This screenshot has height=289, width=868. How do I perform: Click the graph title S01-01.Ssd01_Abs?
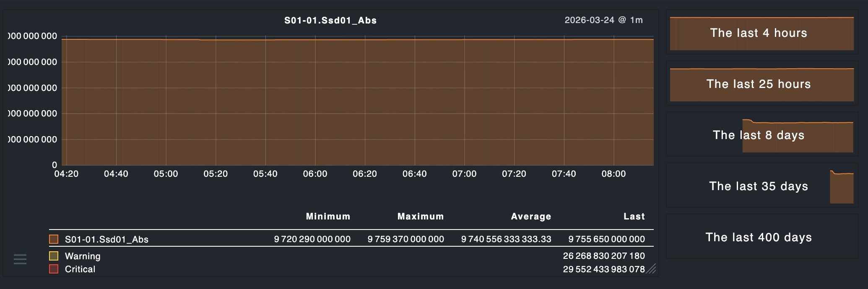[330, 21]
